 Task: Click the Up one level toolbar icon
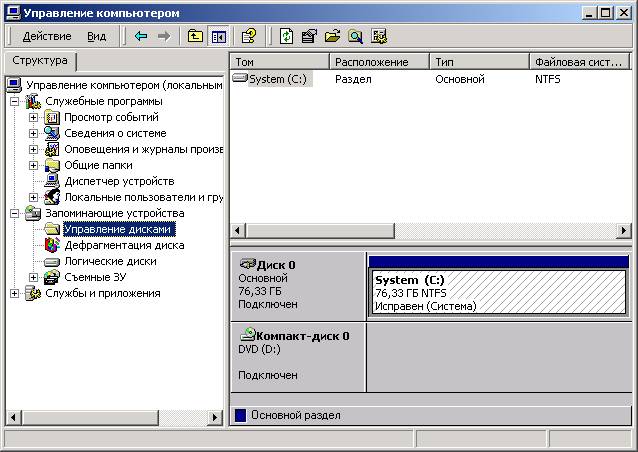click(x=195, y=36)
